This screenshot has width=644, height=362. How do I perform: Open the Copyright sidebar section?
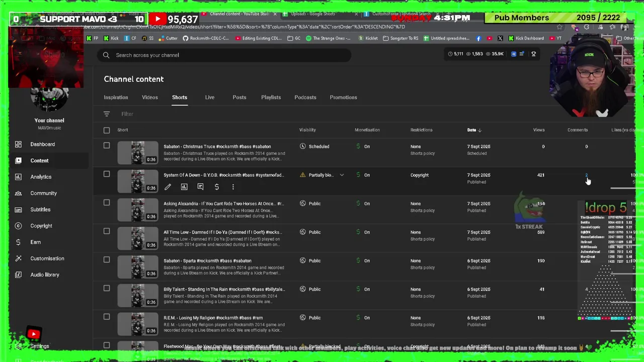point(41,226)
